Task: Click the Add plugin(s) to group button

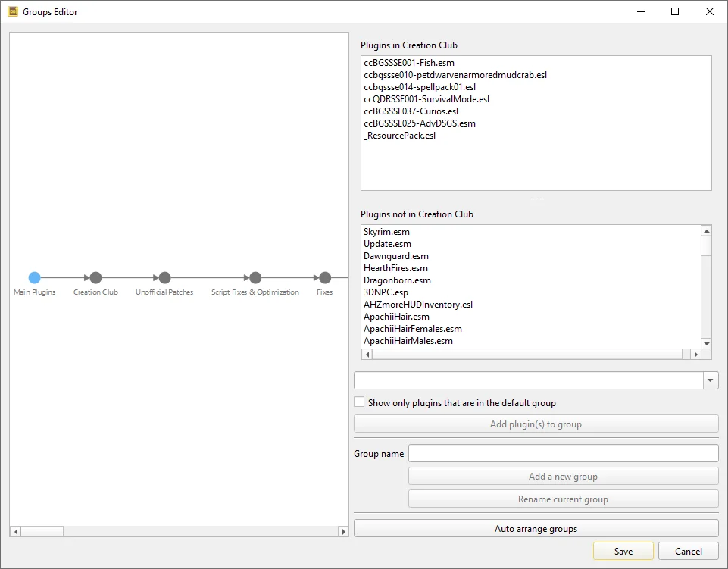Action: [x=536, y=424]
